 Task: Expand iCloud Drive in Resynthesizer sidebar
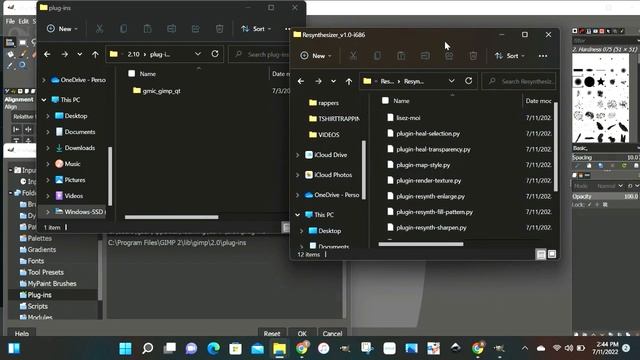click(x=298, y=155)
